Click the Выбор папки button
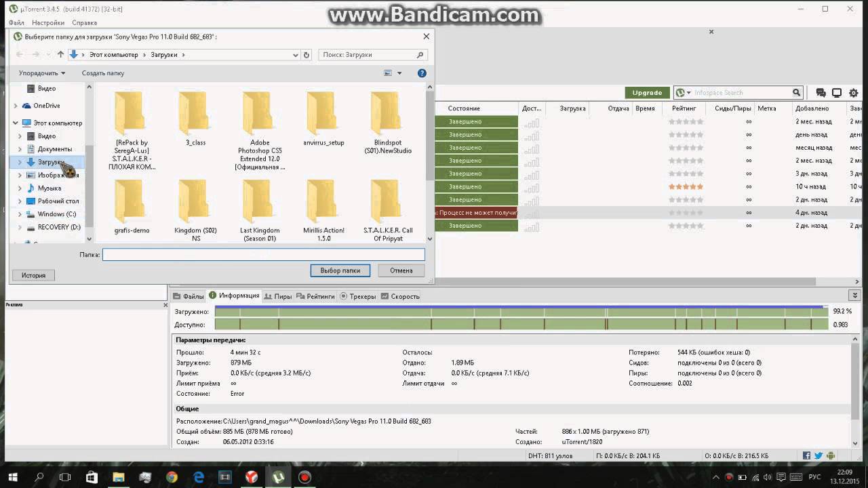This screenshot has width=868, height=488. click(x=340, y=270)
